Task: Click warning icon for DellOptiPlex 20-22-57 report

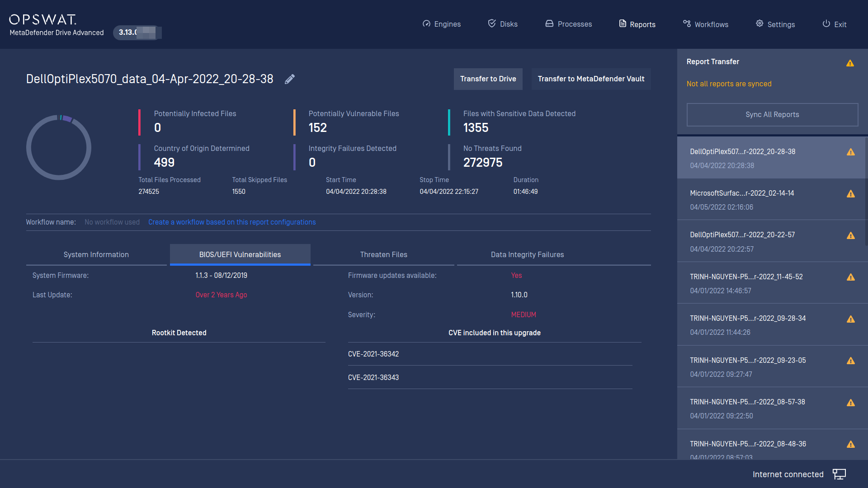Action: (x=851, y=236)
